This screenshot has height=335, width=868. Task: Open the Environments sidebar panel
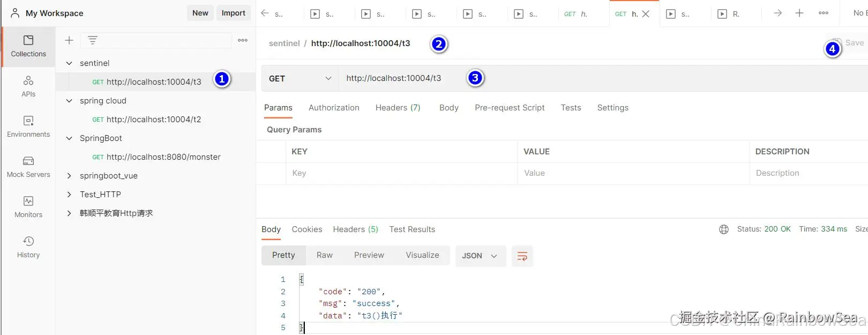tap(28, 126)
